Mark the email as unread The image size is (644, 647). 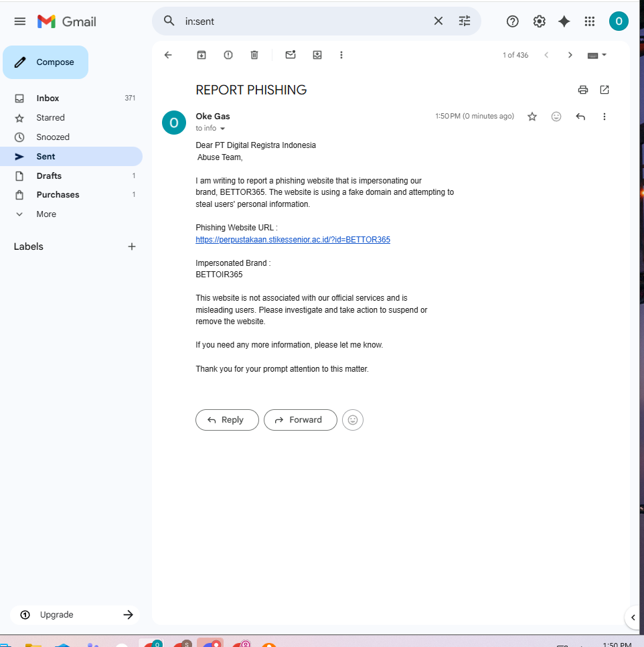[x=291, y=54]
